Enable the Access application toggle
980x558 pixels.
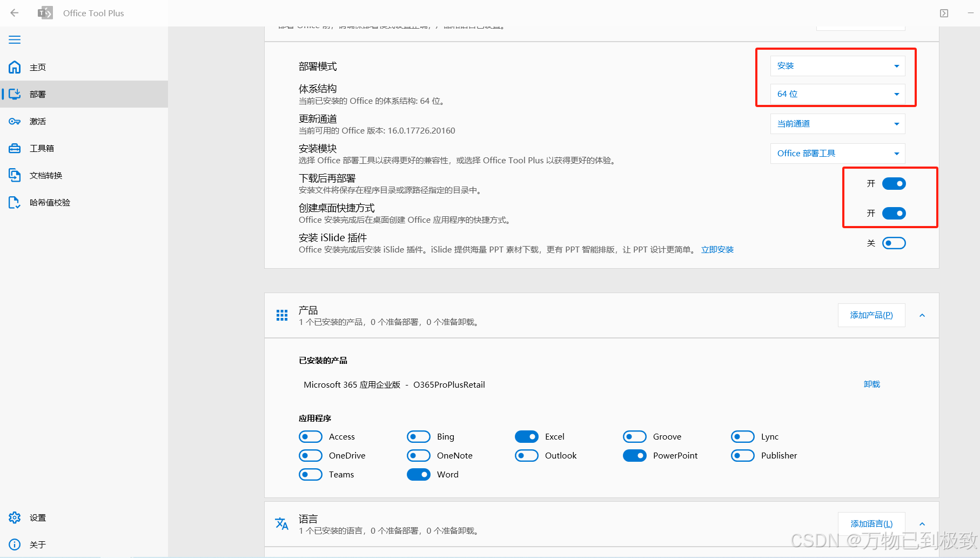(x=311, y=436)
